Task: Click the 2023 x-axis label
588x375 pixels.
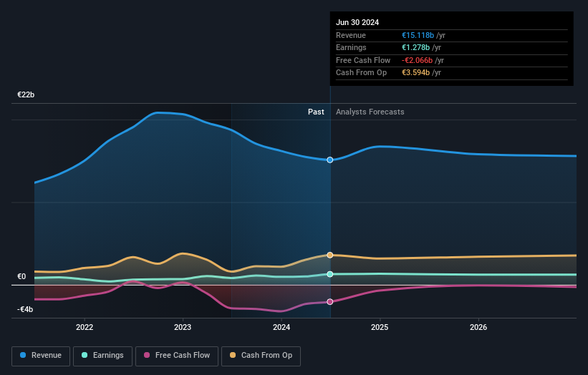Action: click(183, 328)
